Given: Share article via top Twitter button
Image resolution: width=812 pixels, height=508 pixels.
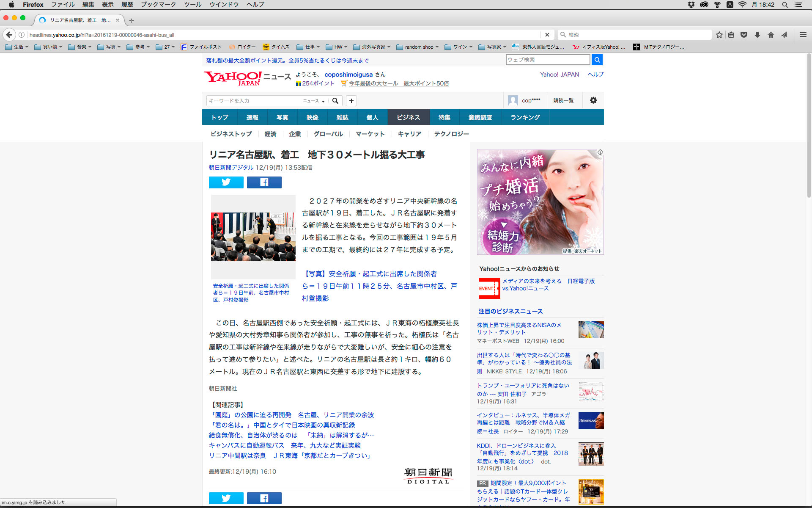Looking at the screenshot, I should click(226, 182).
